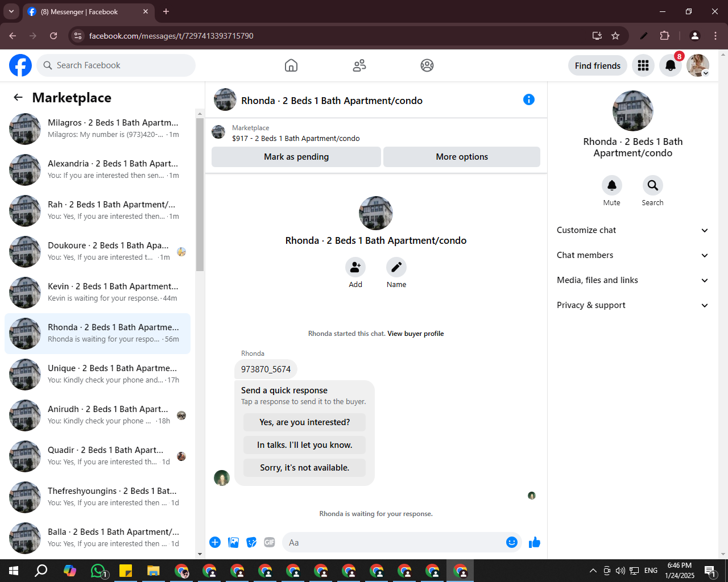The width and height of the screenshot is (728, 582).
Task: Choose a sticker in composer
Action: point(251,542)
